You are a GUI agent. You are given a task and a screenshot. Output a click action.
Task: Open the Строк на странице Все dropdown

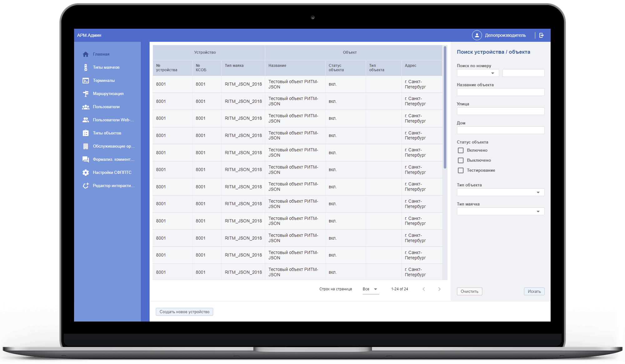[371, 289]
